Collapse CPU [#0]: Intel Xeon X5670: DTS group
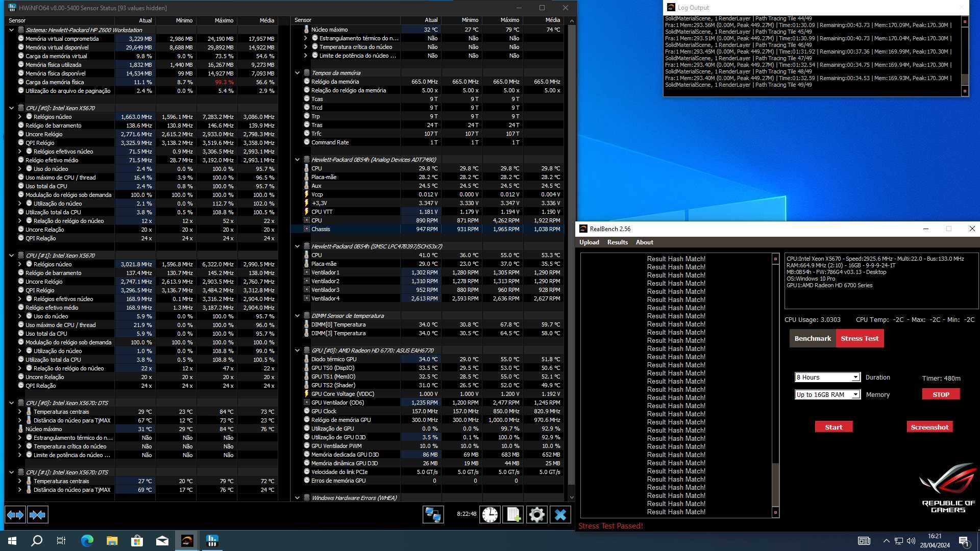 tap(11, 403)
